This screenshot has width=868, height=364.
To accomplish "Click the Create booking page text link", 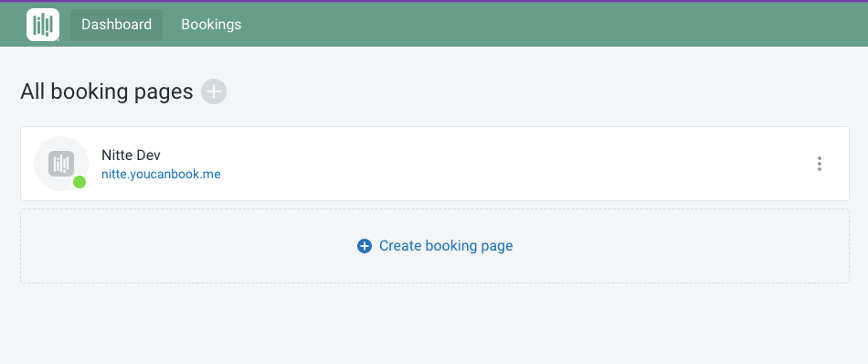I will pyautogui.click(x=446, y=245).
